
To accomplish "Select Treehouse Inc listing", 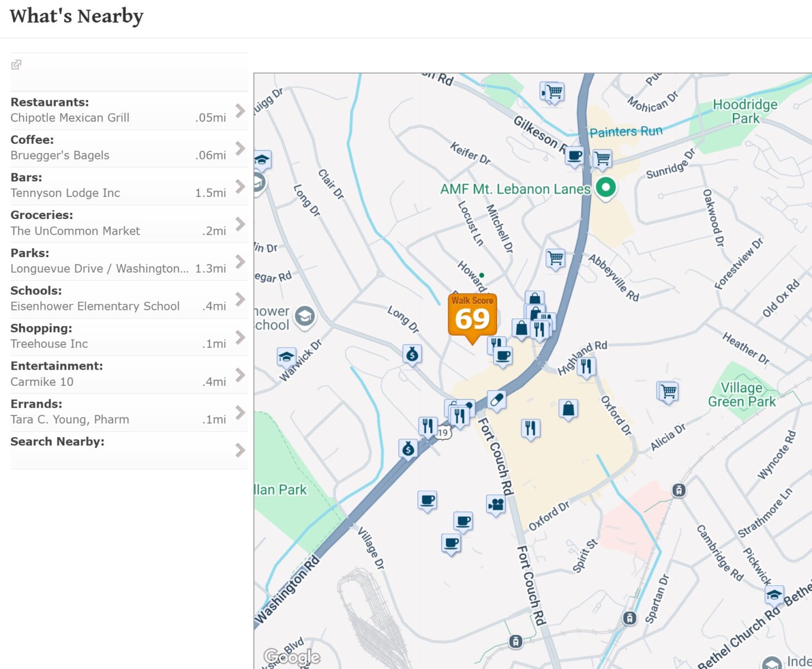I will click(49, 344).
